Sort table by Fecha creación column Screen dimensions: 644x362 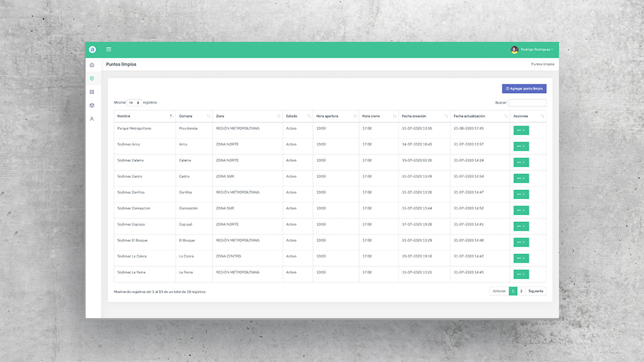point(423,116)
